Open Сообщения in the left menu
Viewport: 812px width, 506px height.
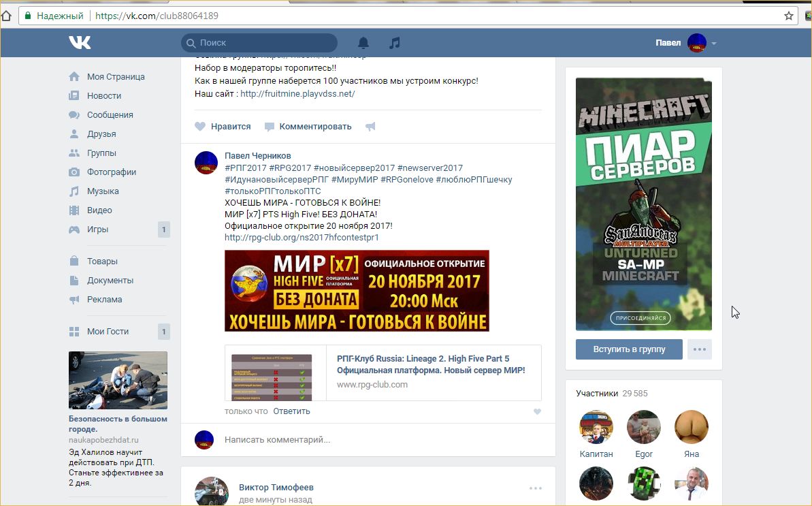(x=110, y=115)
